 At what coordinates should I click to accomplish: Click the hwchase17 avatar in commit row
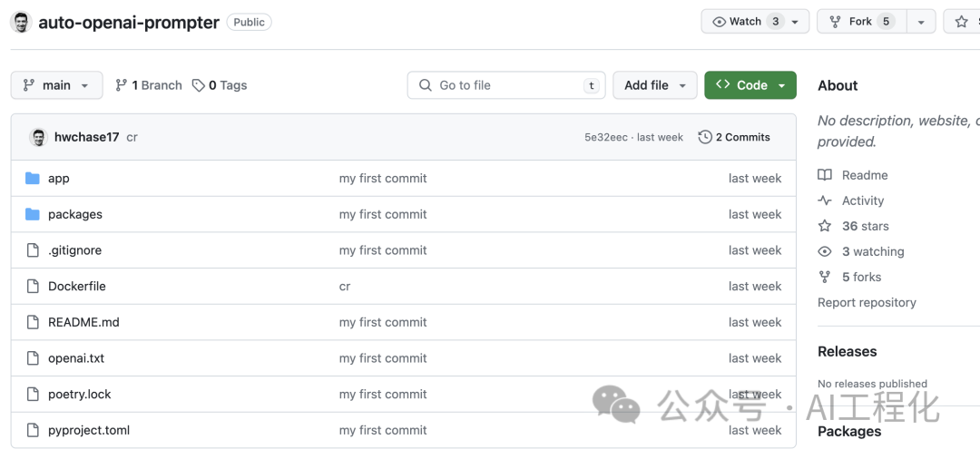point(38,137)
